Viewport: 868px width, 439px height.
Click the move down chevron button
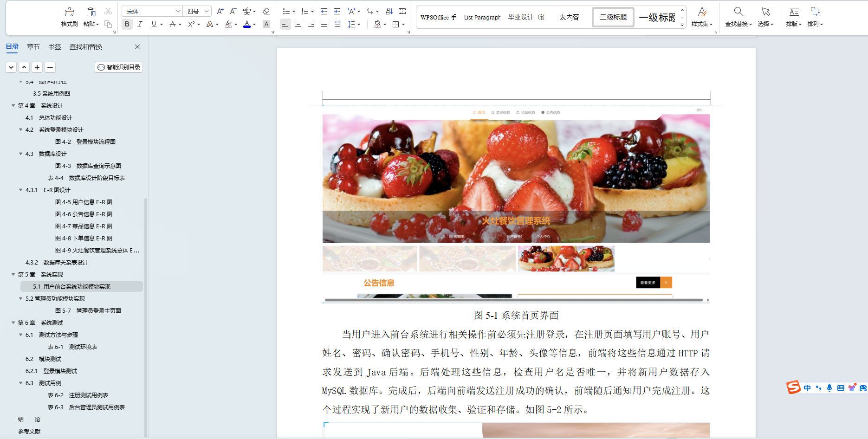click(11, 67)
